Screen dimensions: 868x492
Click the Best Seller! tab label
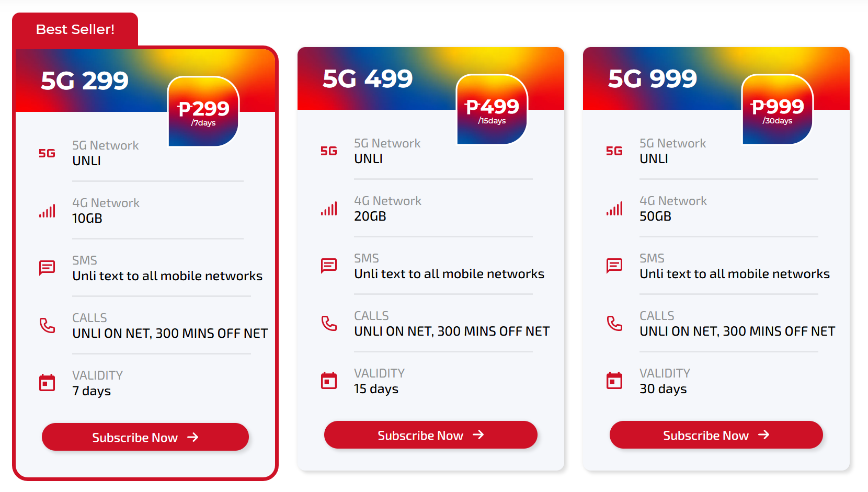[x=75, y=29]
